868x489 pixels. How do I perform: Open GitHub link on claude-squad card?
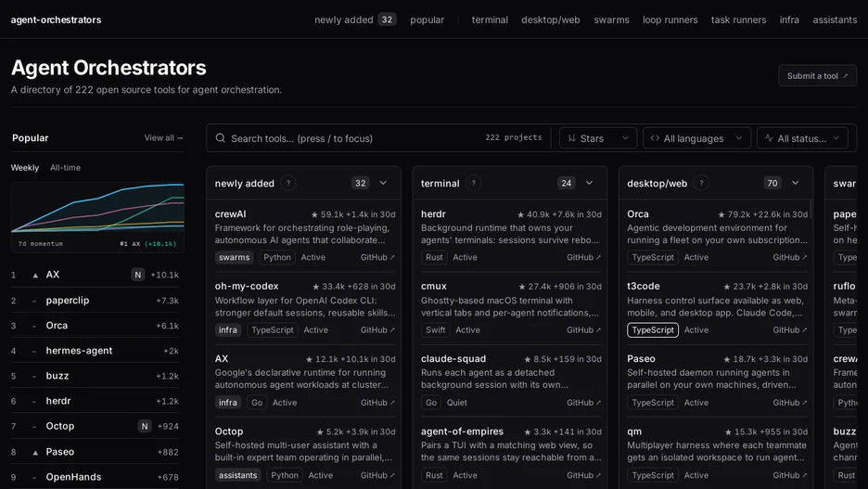pos(583,403)
